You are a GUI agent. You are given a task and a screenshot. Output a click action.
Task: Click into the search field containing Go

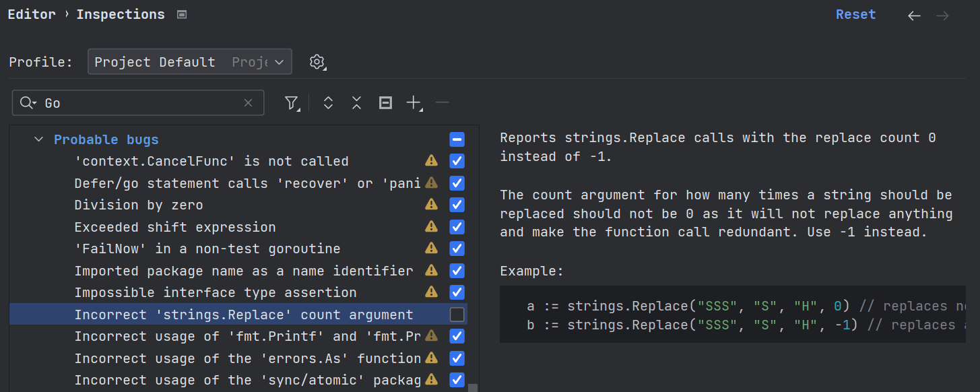141,103
